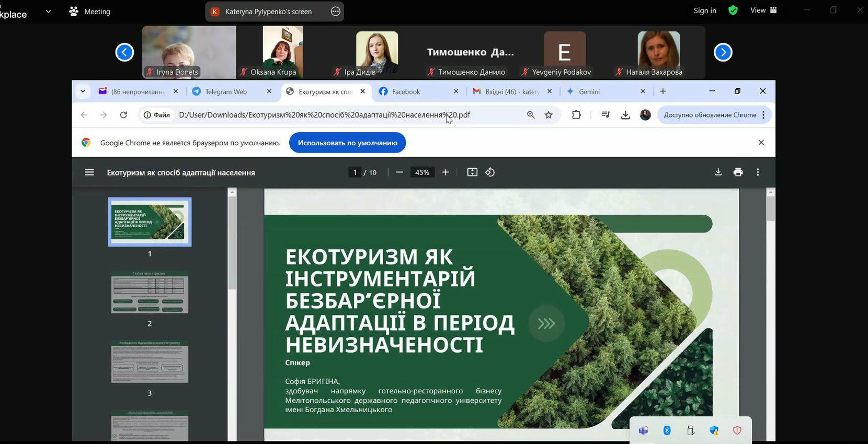Click the set default browser button
868x444 pixels.
pos(347,143)
